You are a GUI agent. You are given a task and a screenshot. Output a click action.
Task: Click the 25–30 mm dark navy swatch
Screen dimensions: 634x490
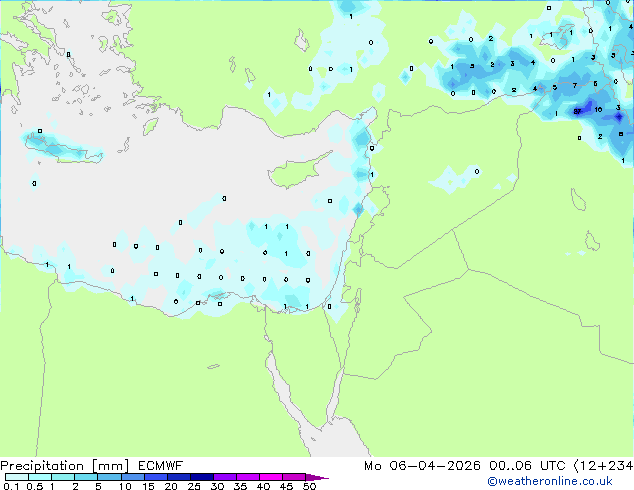(x=201, y=477)
